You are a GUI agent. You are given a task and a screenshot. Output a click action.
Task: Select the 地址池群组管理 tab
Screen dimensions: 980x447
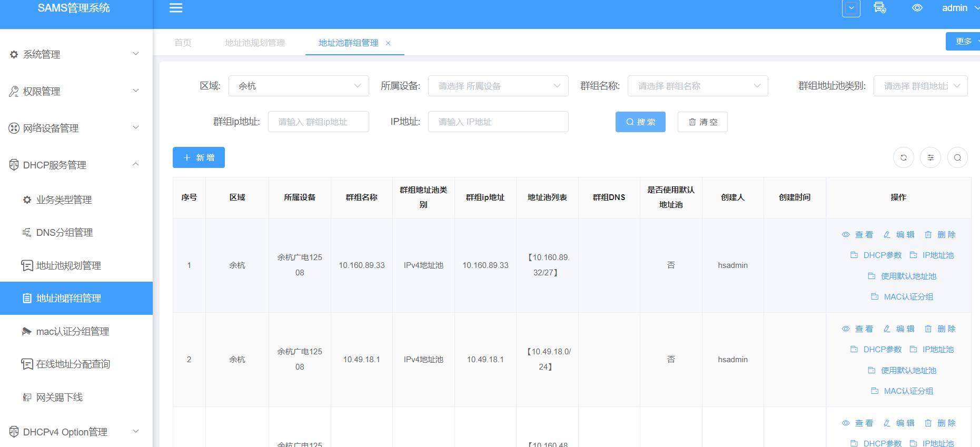[x=348, y=43]
